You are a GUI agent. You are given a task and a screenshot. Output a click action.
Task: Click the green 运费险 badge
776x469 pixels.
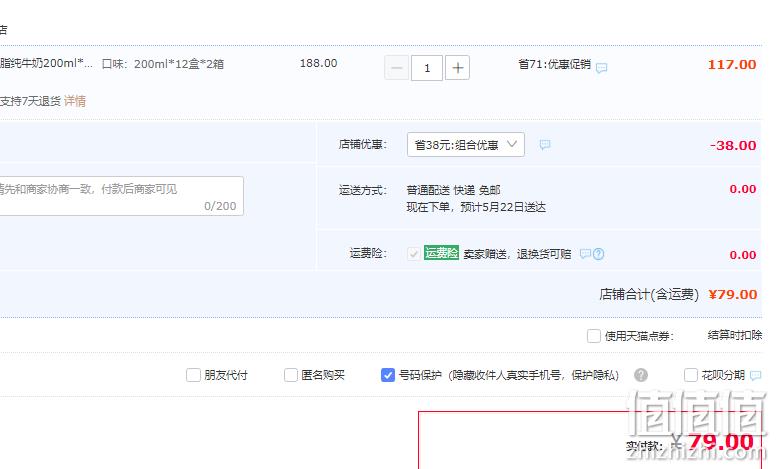click(x=441, y=253)
